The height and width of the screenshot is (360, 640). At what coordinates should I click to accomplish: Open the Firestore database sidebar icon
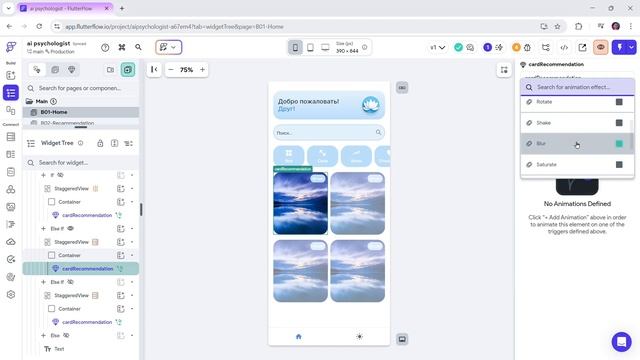[11, 137]
